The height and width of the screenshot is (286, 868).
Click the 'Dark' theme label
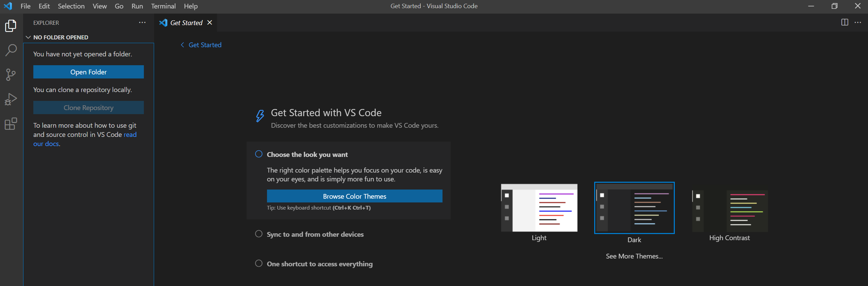tap(634, 240)
